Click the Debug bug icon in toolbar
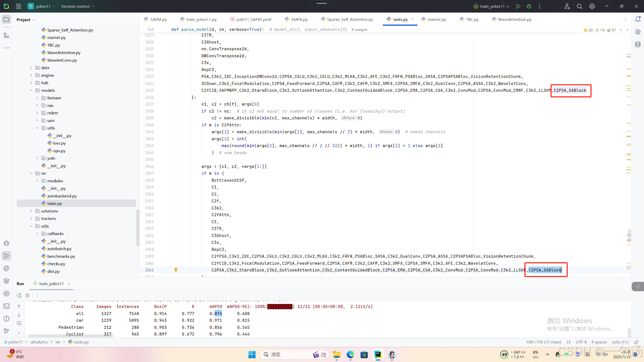644x362 pixels. point(529,6)
